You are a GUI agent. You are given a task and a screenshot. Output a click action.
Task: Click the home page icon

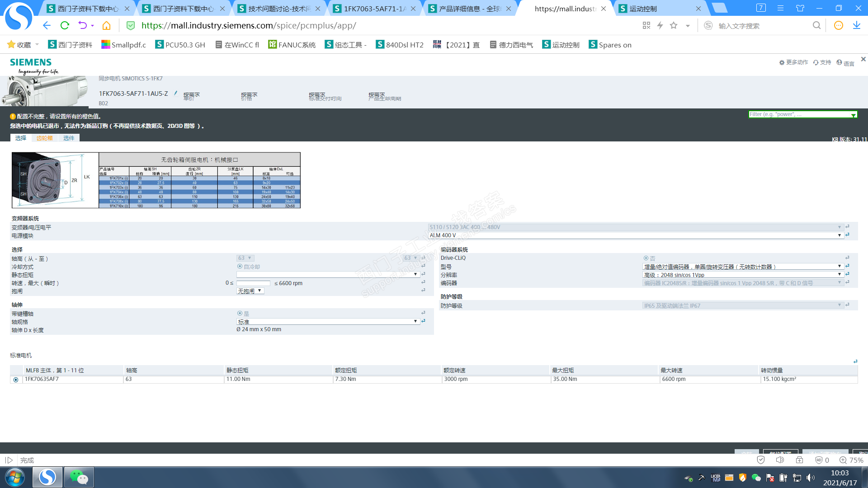[x=106, y=26]
